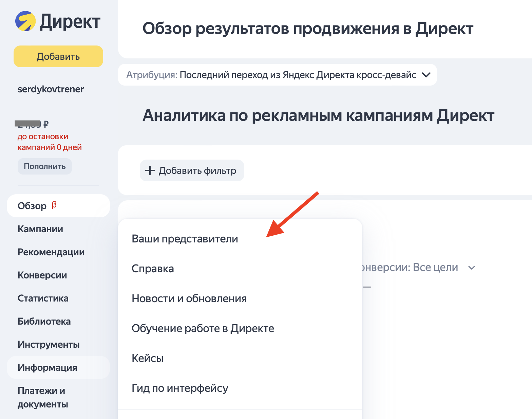Click the red до остановки кампаний warning

click(x=50, y=142)
